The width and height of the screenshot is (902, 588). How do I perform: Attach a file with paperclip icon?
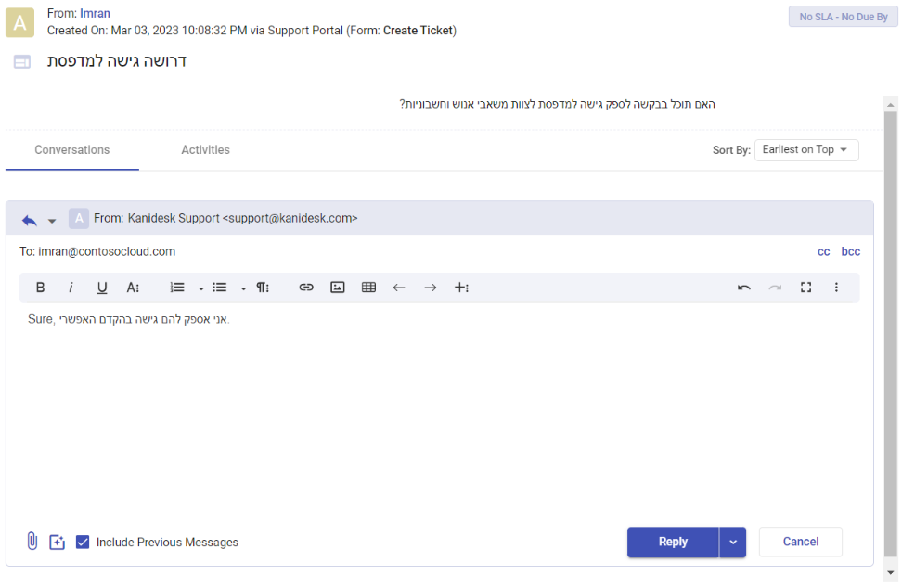pos(32,542)
